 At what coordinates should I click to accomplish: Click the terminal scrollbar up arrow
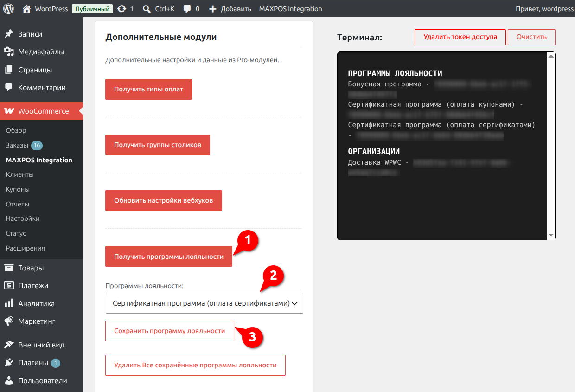(x=551, y=56)
